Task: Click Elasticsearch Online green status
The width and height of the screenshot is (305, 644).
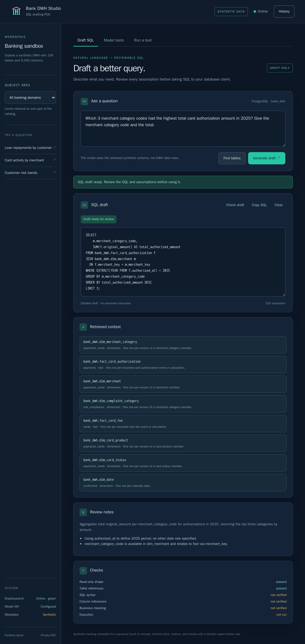Action: point(46,599)
